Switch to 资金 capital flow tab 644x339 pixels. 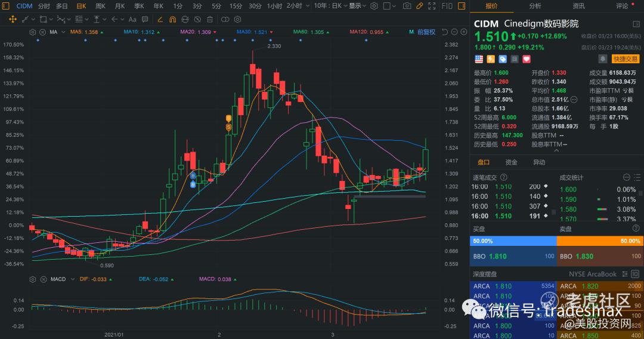(x=511, y=162)
